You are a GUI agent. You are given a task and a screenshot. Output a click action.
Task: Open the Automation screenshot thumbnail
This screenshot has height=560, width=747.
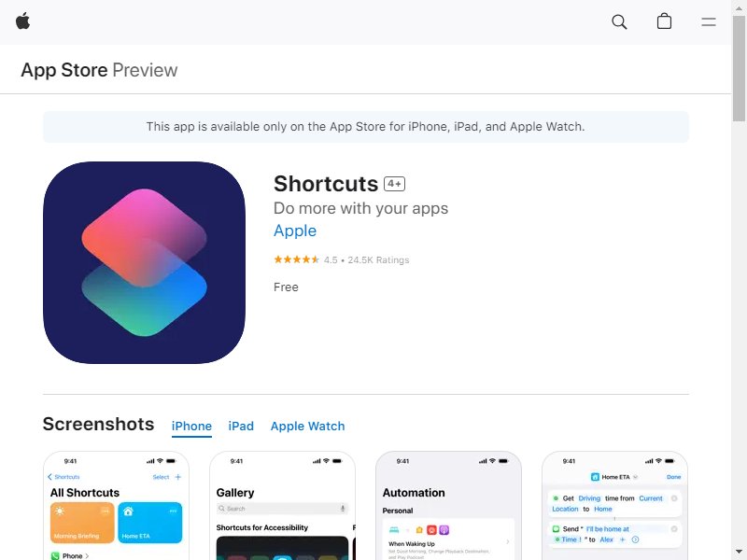tap(449, 506)
